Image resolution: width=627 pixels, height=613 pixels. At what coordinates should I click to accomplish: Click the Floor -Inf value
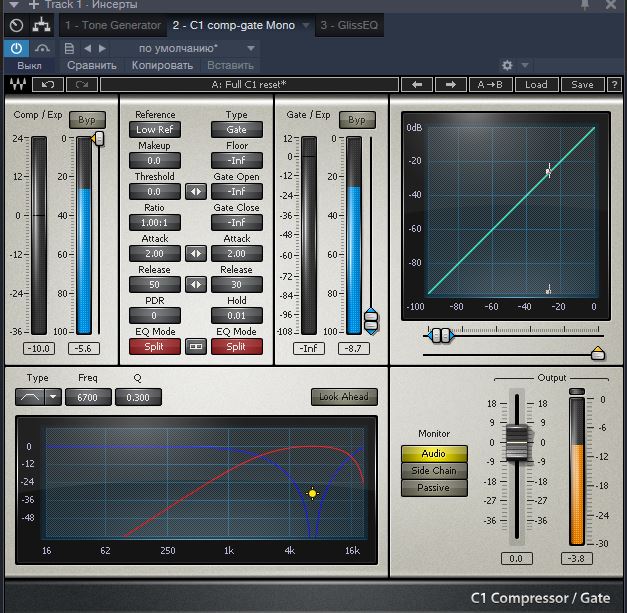coord(236,161)
